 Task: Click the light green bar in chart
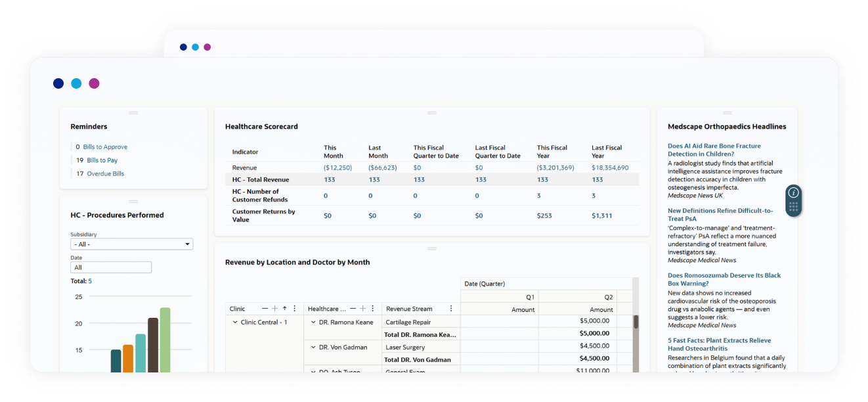pyautogui.click(x=165, y=340)
